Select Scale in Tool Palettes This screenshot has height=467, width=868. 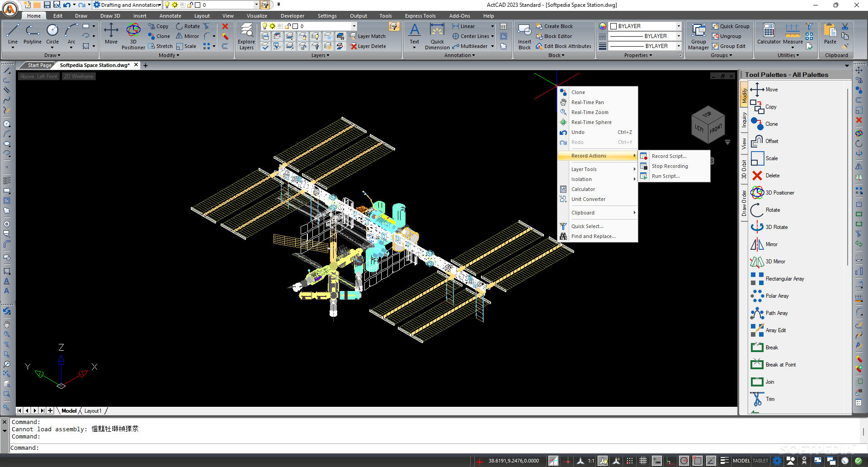pos(764,158)
